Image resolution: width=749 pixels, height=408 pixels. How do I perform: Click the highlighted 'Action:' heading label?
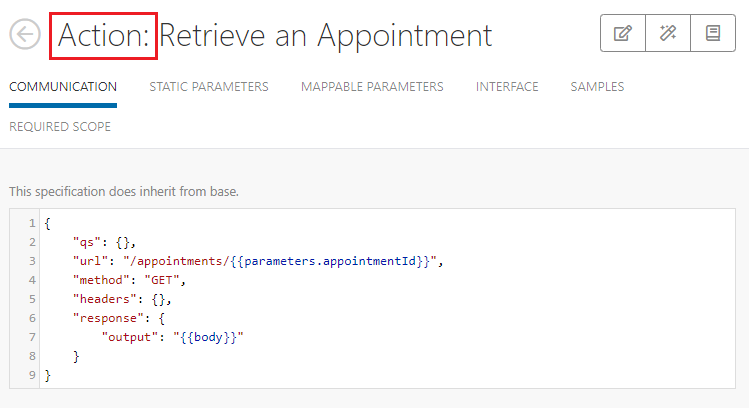(103, 35)
